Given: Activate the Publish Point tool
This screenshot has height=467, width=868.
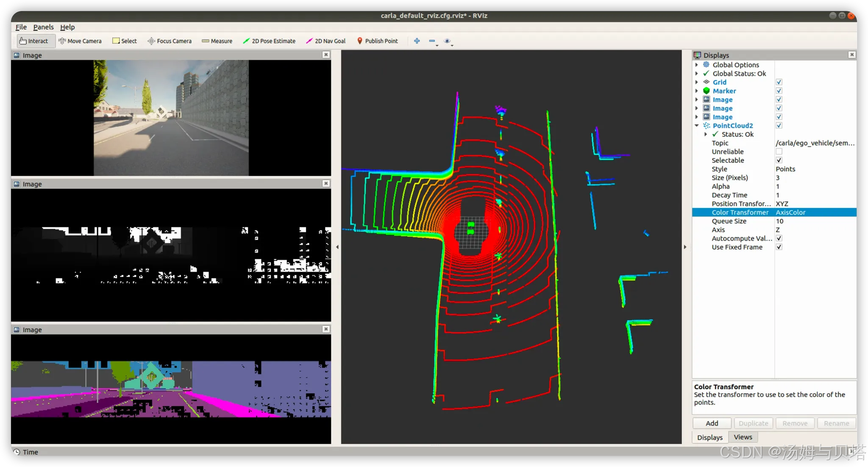Looking at the screenshot, I should (x=377, y=41).
